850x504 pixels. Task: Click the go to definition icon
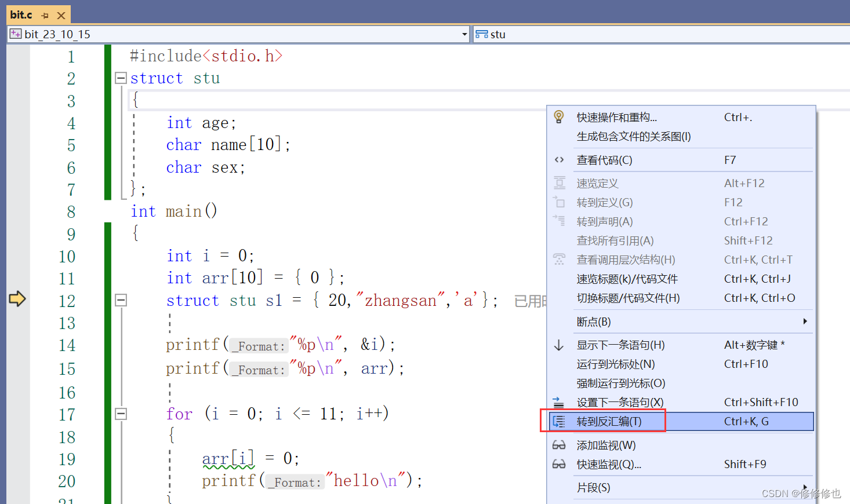coord(559,202)
